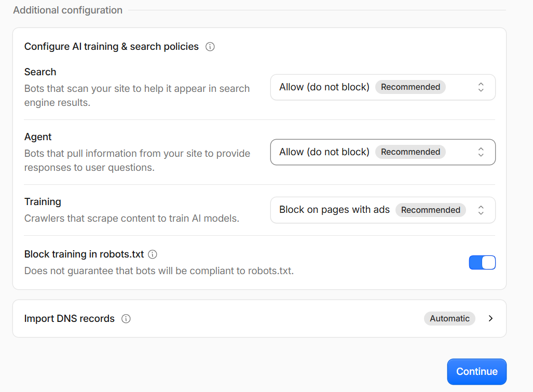This screenshot has height=392, width=533.
Task: Click the Additional configuration heading
Action: pos(67,10)
